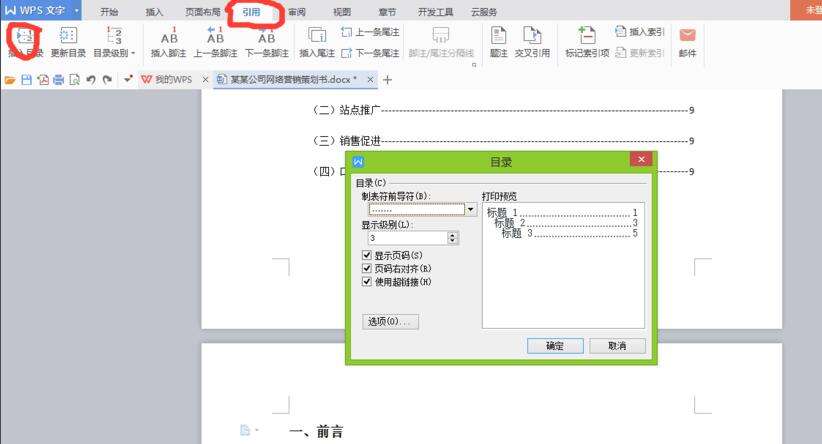This screenshot has height=444, width=822.
Task: Open 交叉引用 cross-reference
Action: [532, 35]
